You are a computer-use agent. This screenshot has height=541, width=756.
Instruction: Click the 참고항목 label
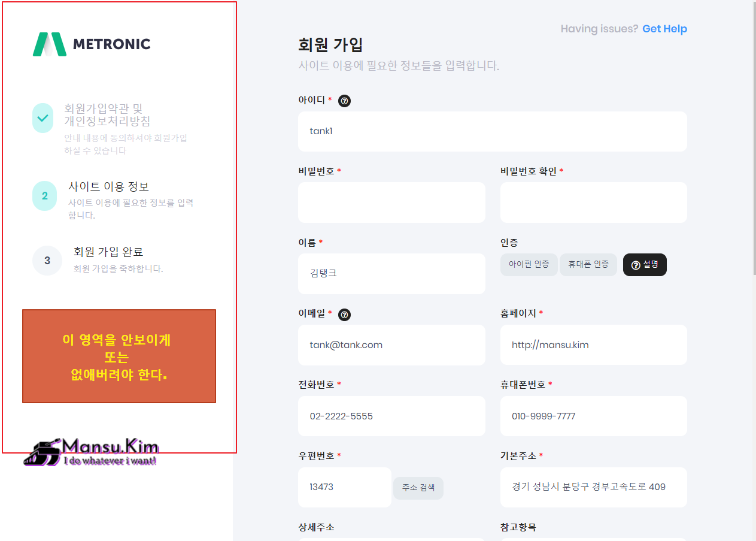(518, 527)
